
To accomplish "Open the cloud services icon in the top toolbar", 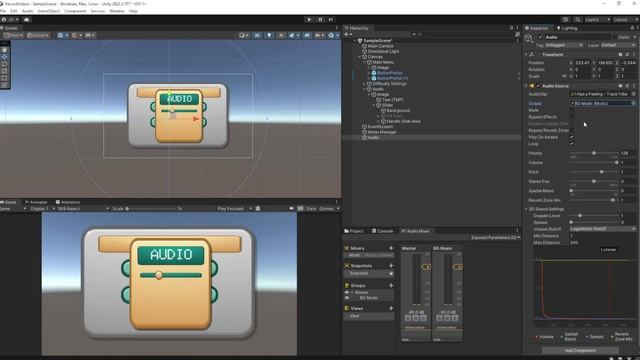I will 27,20.
